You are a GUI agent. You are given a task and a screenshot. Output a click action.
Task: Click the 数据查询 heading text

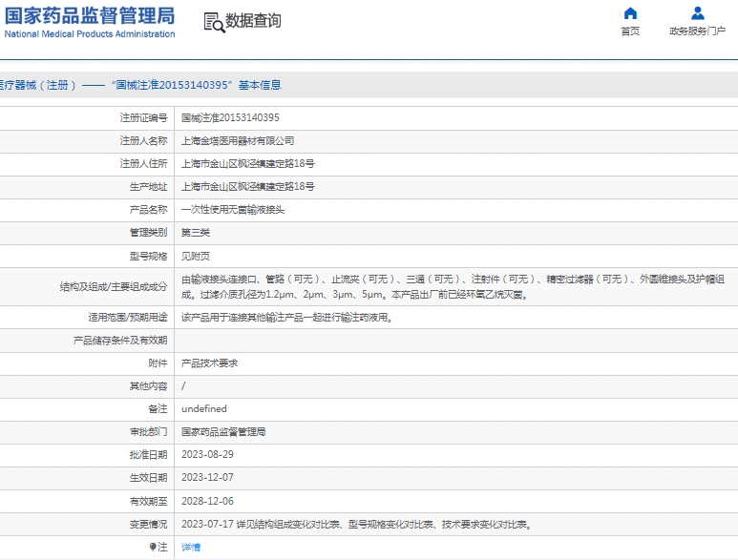(x=253, y=21)
